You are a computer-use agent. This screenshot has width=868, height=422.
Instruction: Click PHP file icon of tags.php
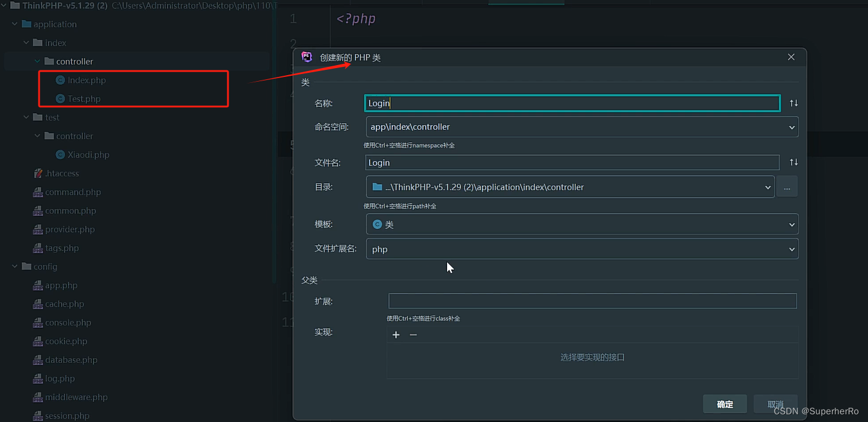(38, 248)
